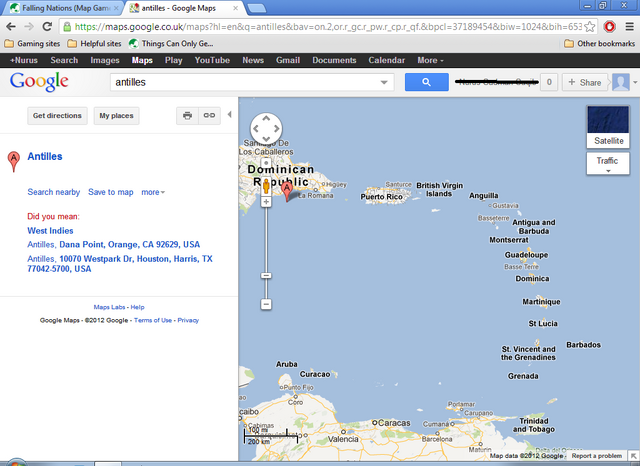Open Other bookmarks folder
This screenshot has height=466, width=640.
[x=600, y=44]
